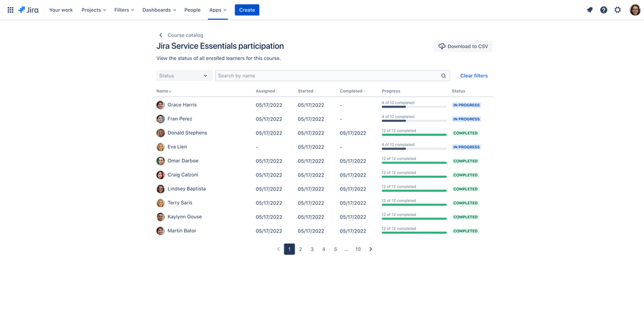Sort by Name column

coord(164,91)
